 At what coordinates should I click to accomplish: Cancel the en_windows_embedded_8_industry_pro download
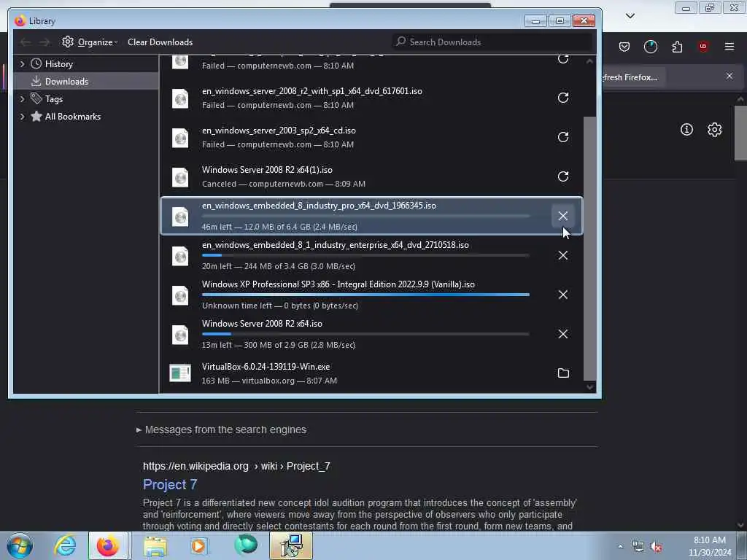pos(562,216)
